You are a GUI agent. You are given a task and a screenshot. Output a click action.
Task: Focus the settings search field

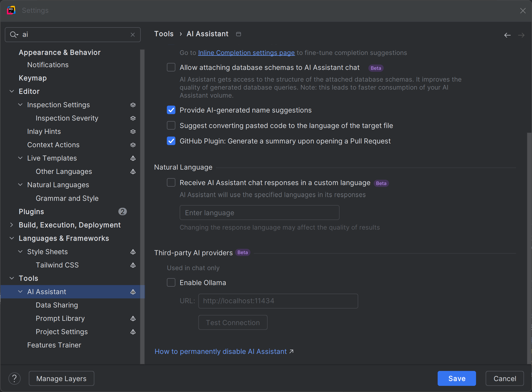point(73,35)
